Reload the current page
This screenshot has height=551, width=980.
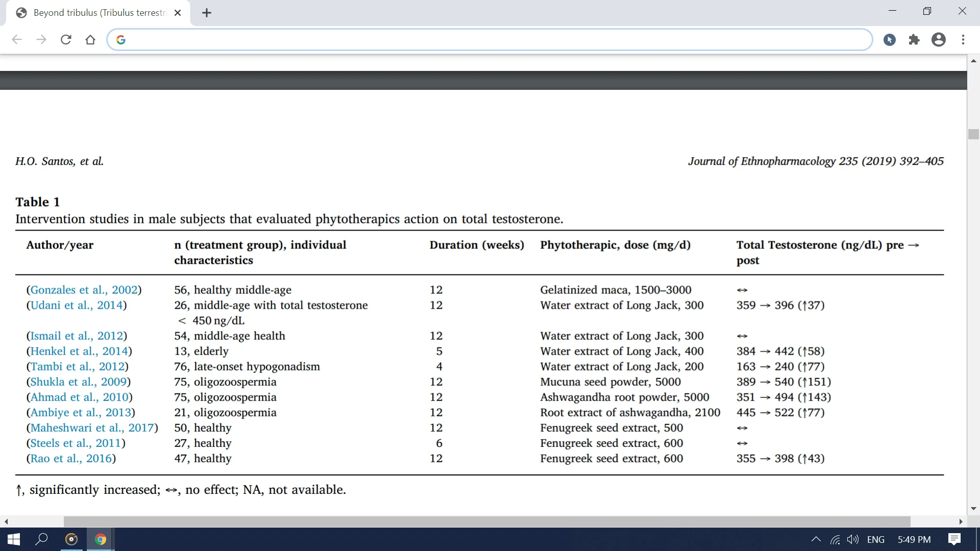tap(66, 40)
